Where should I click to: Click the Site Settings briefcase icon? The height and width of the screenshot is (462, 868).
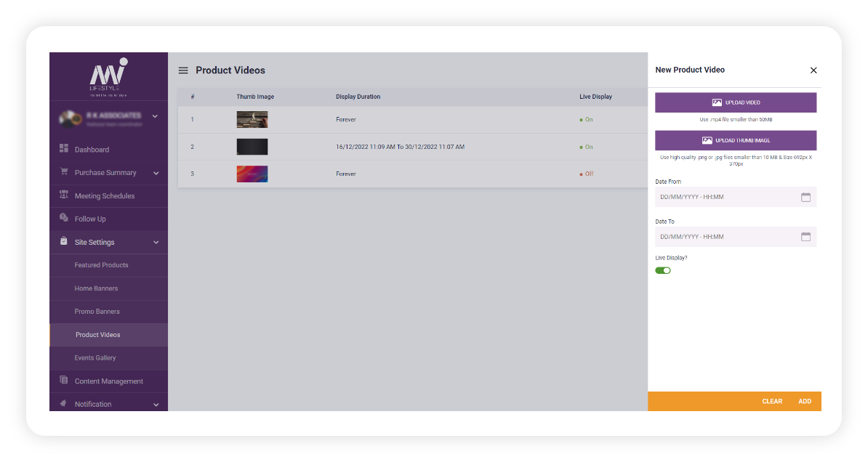coord(63,241)
